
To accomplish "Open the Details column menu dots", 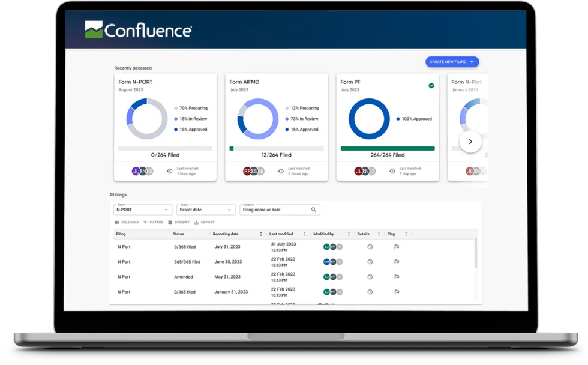I will (379, 234).
